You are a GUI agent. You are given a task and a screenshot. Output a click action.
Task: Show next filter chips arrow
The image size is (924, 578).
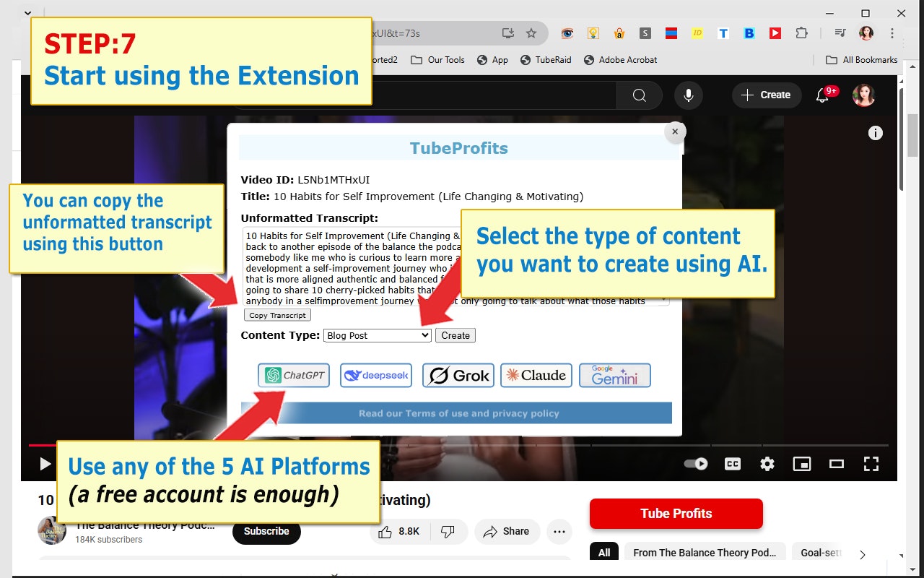(x=862, y=555)
